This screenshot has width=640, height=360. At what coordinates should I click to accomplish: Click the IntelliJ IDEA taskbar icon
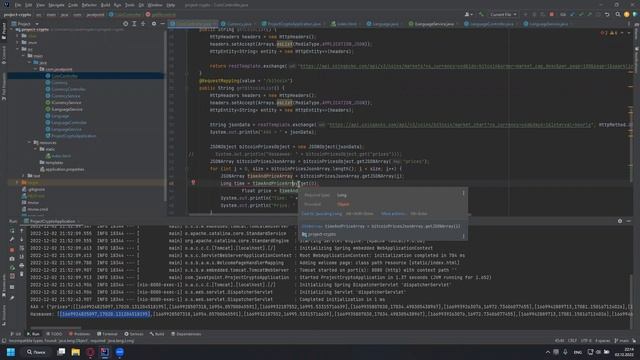104,352
